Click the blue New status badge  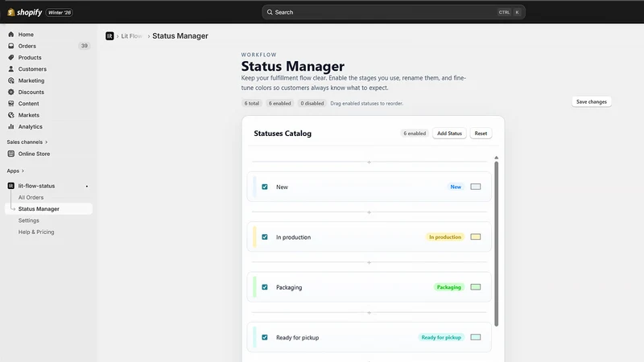(x=456, y=187)
